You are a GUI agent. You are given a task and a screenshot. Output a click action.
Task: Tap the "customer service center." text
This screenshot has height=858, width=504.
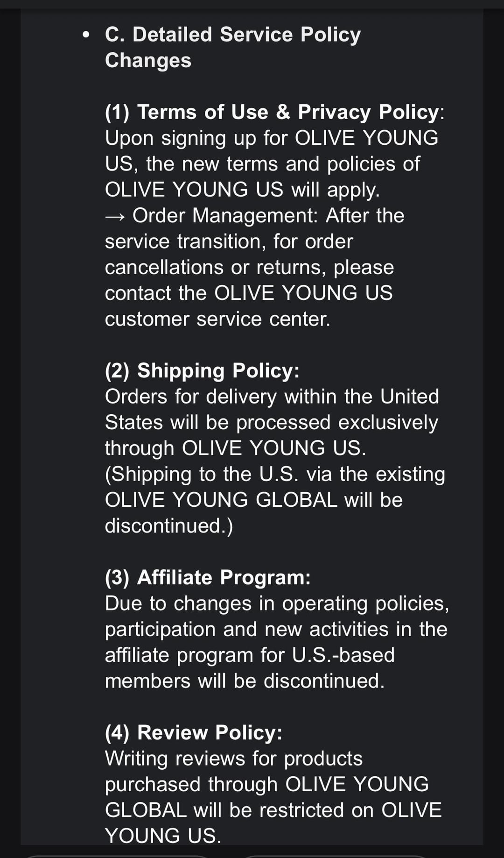[x=217, y=319]
